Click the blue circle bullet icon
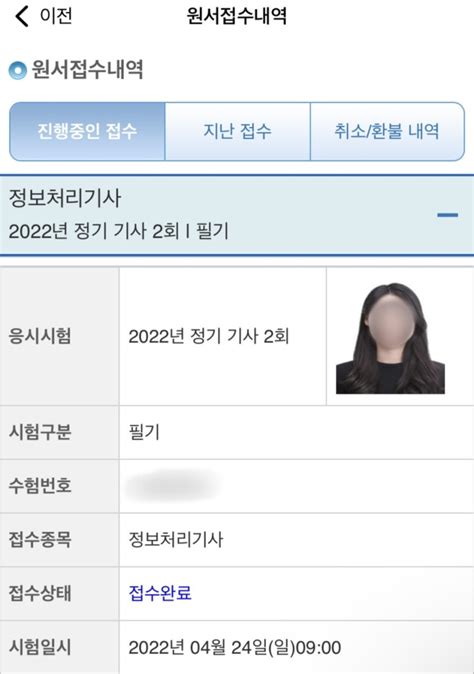This screenshot has width=474, height=674. (x=18, y=70)
